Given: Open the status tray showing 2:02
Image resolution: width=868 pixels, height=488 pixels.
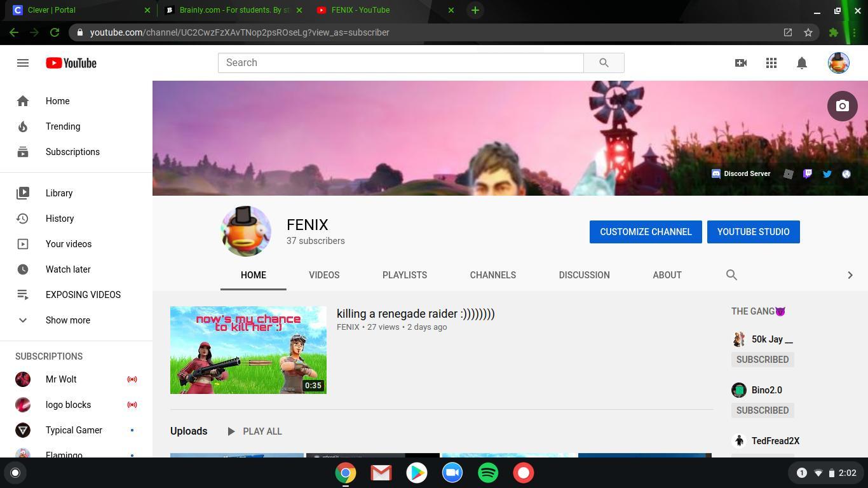Looking at the screenshot, I should 826,473.
